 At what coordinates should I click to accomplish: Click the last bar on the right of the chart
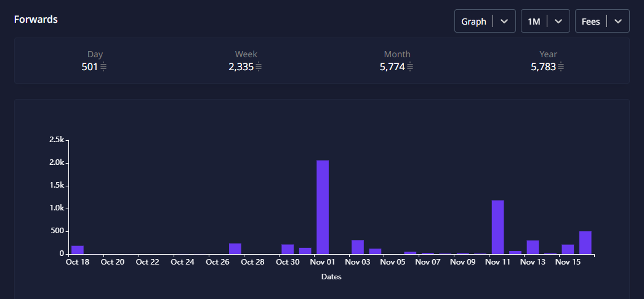pyautogui.click(x=586, y=242)
